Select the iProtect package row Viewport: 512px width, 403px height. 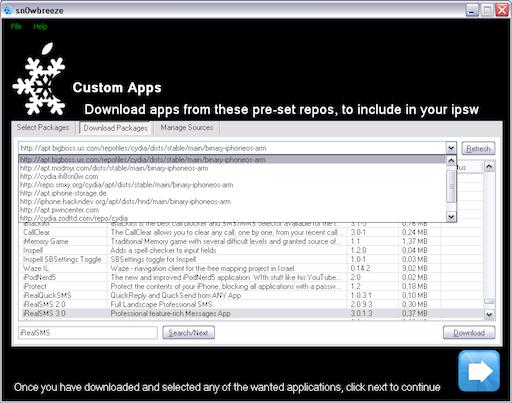point(252,286)
